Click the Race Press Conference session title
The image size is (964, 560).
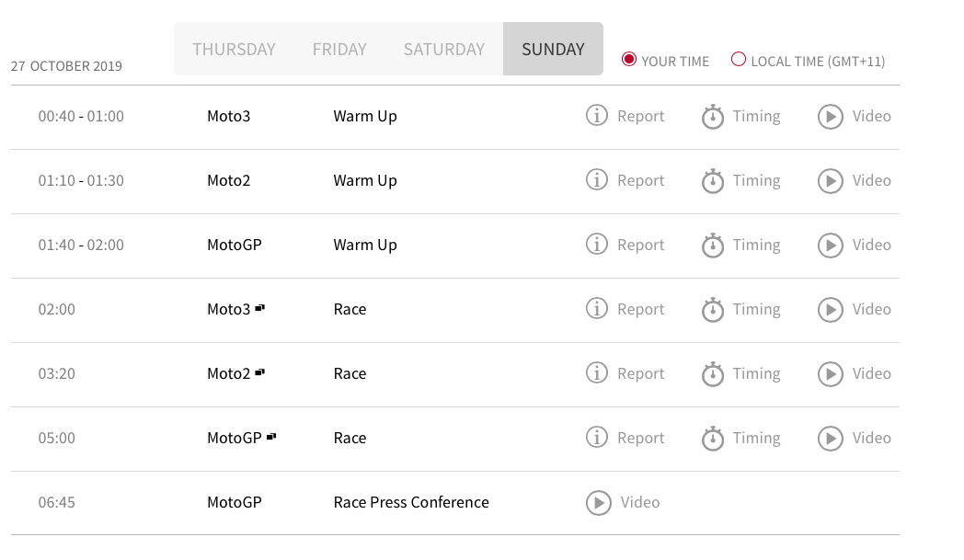coord(411,502)
